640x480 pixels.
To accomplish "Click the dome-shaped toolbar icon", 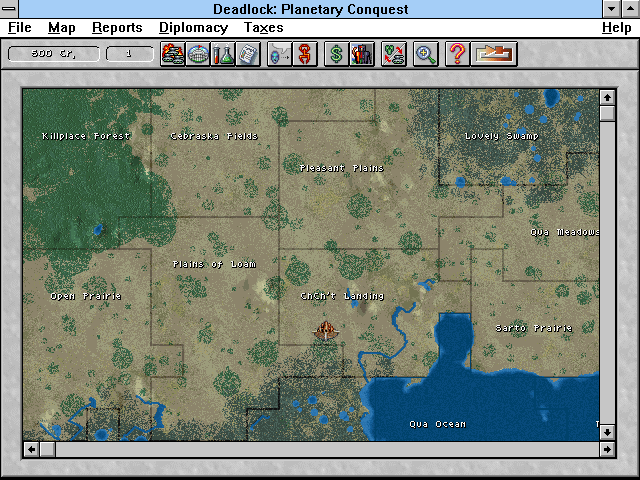I will tap(197, 54).
